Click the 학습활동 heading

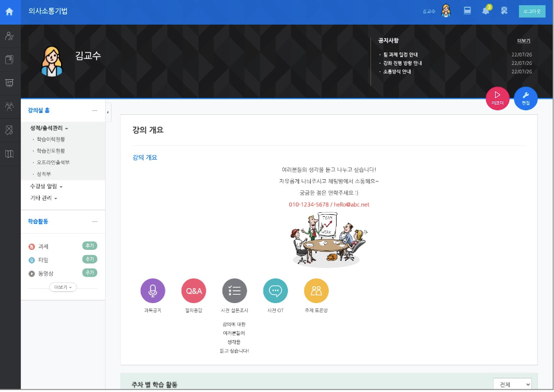click(38, 221)
